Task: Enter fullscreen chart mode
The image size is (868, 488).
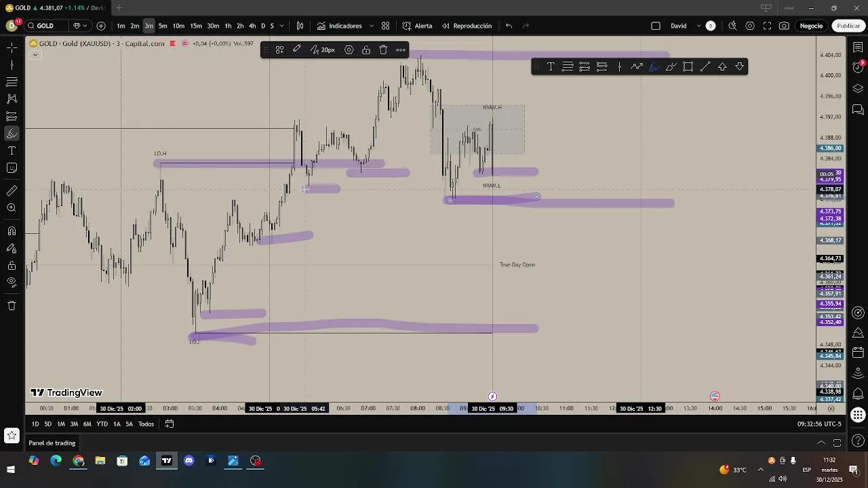Action: point(767,26)
